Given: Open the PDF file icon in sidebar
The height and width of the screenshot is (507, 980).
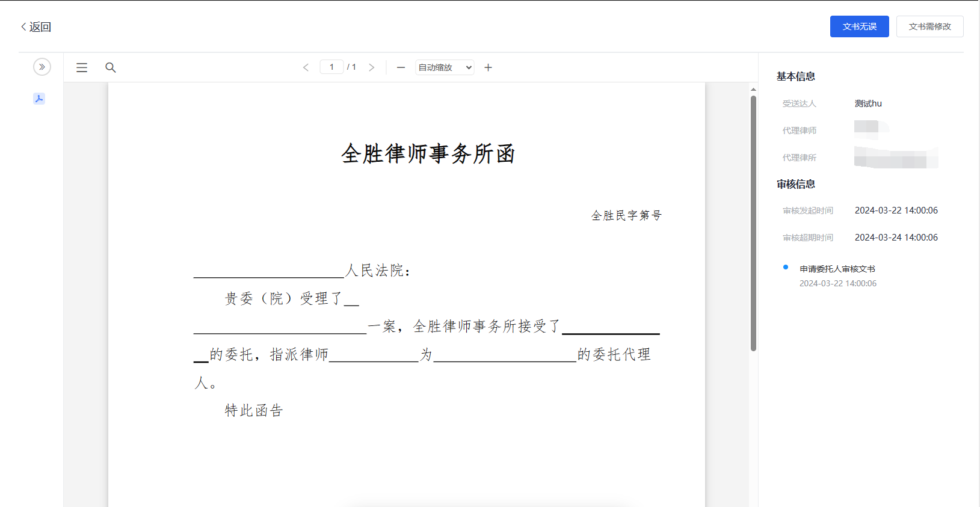Looking at the screenshot, I should pyautogui.click(x=39, y=99).
